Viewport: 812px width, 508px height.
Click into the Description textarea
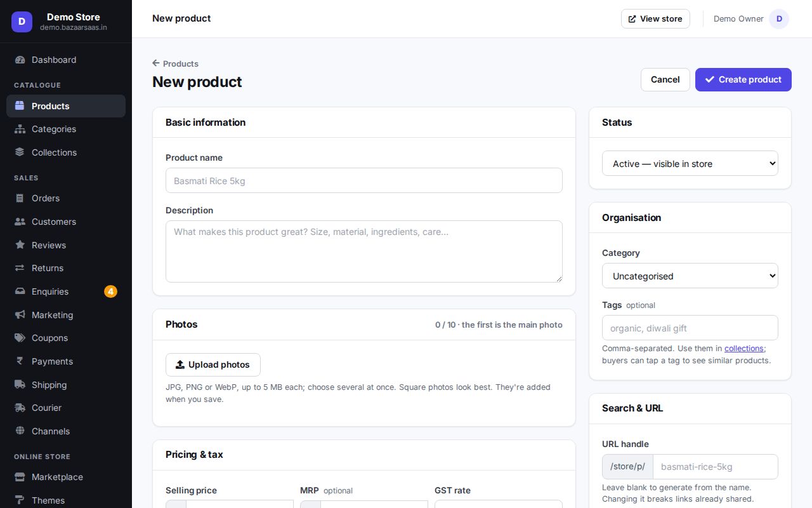click(x=364, y=251)
